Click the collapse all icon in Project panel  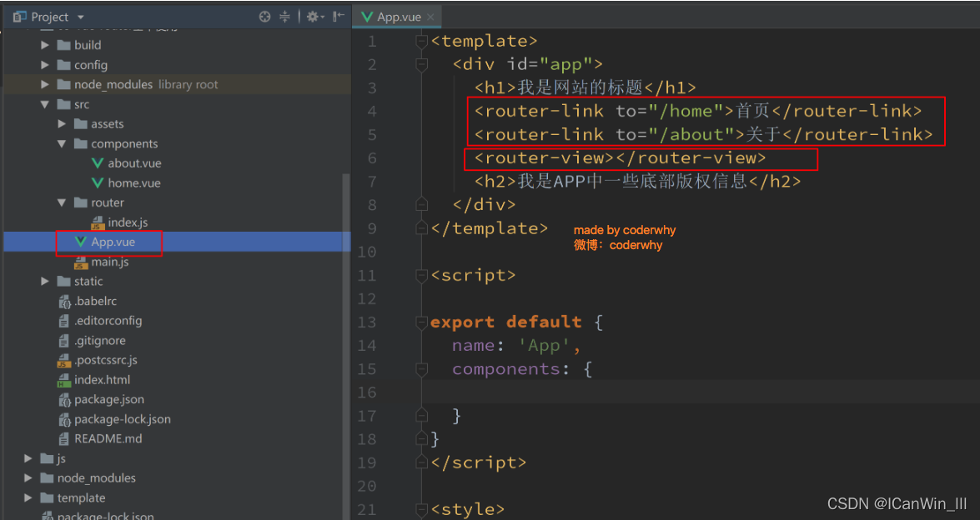click(x=284, y=17)
